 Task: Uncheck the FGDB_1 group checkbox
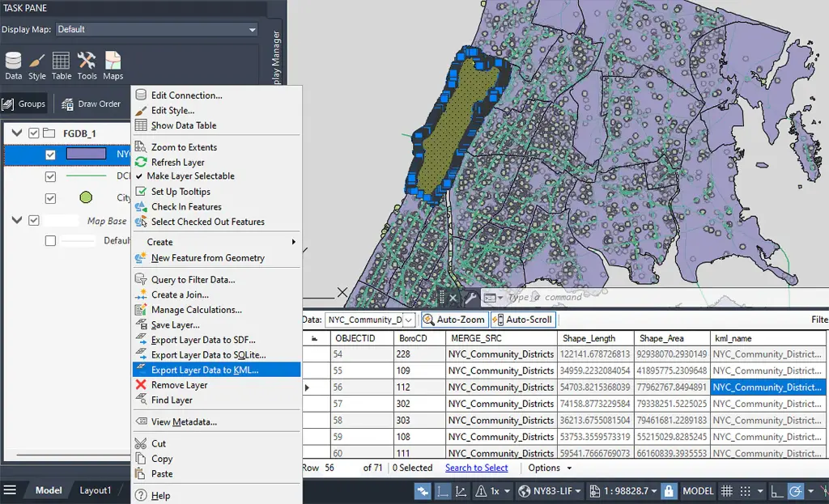(x=34, y=133)
